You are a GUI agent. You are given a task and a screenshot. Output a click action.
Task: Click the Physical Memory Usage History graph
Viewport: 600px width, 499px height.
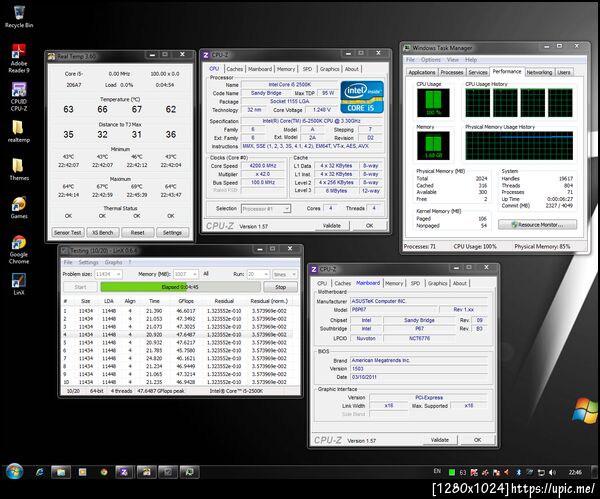tap(519, 146)
